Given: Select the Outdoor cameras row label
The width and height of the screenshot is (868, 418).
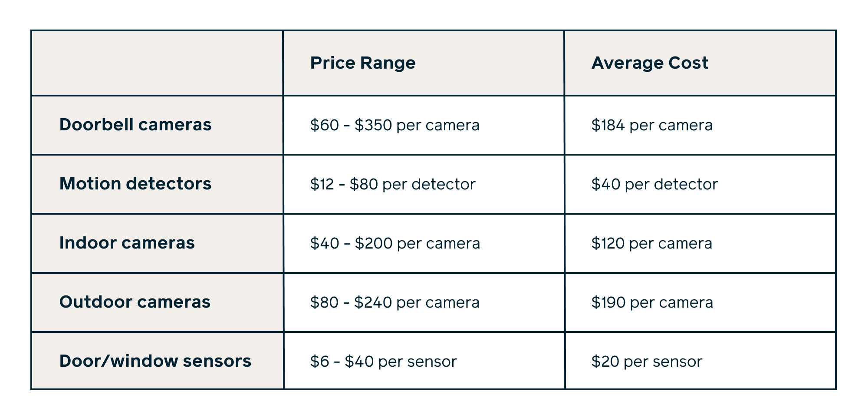Looking at the screenshot, I should point(135,302).
